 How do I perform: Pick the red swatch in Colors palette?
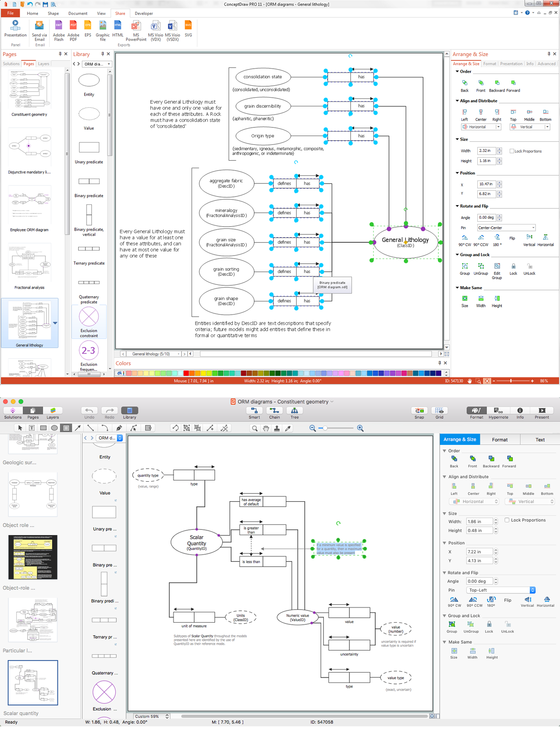[x=186, y=373]
